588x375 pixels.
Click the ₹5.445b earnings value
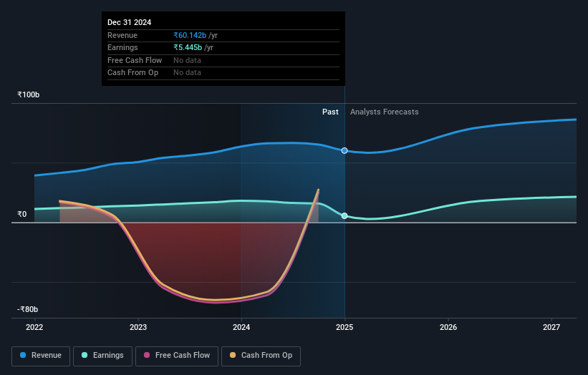[188, 47]
